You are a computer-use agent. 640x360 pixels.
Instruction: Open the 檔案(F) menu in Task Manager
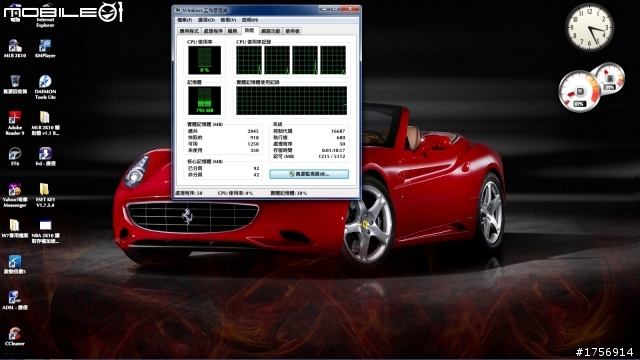tap(184, 20)
